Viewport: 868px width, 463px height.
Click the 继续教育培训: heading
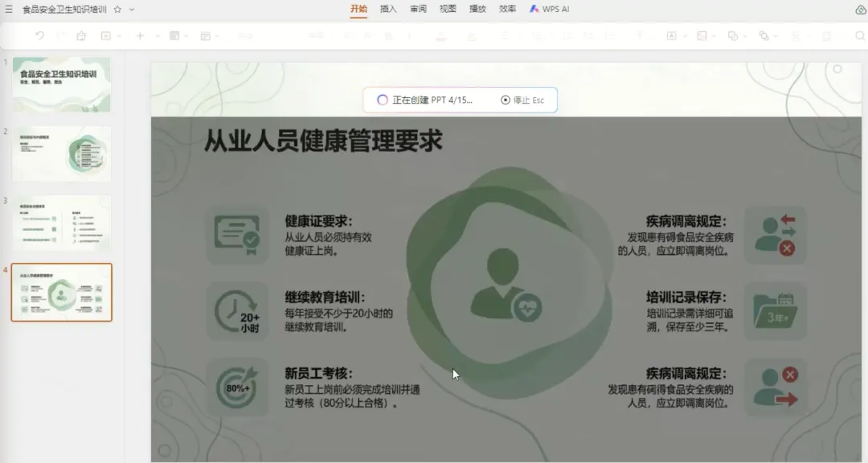[325, 297]
